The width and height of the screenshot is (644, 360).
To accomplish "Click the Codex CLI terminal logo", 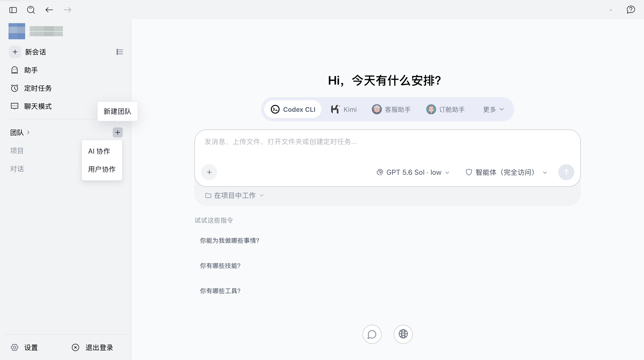I will point(275,110).
